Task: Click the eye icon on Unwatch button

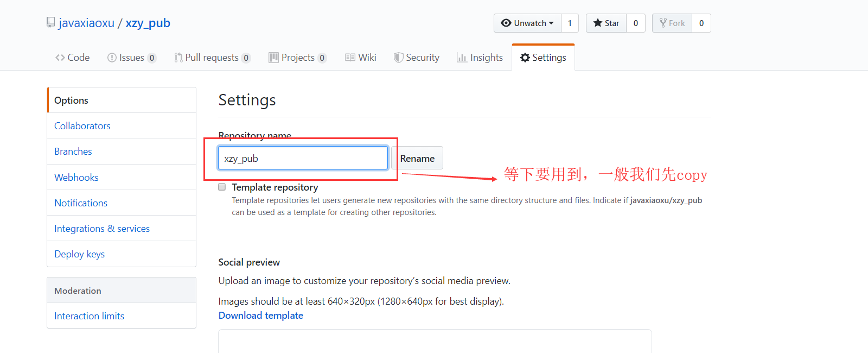Action: pos(506,23)
